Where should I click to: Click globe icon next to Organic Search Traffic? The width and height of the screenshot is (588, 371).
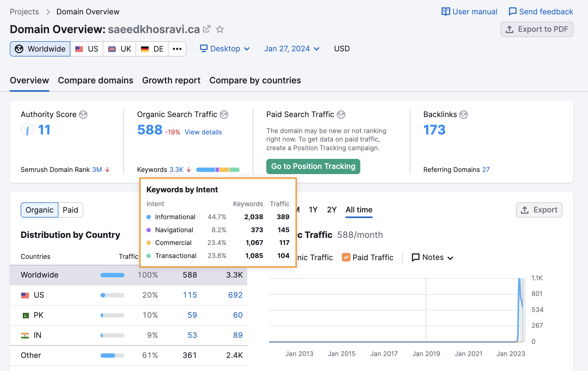(x=224, y=115)
